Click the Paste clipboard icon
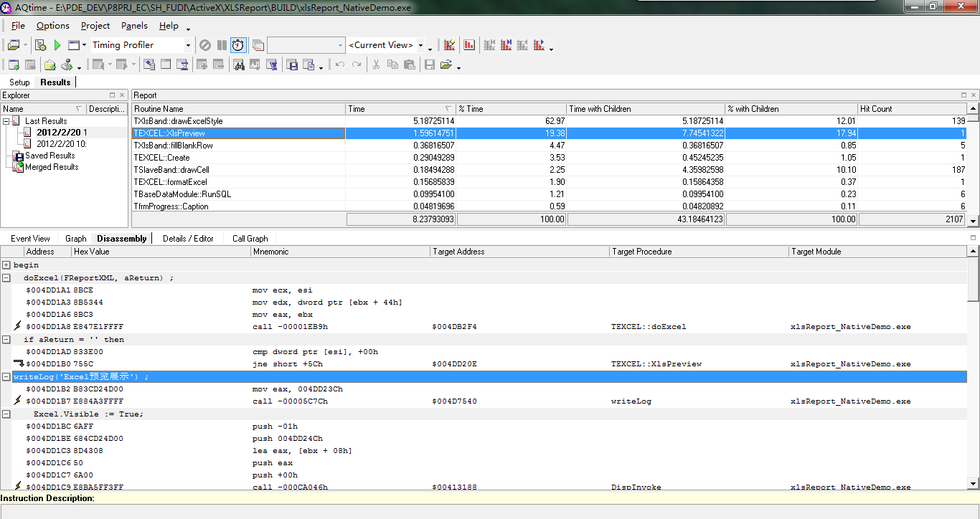 pyautogui.click(x=409, y=65)
